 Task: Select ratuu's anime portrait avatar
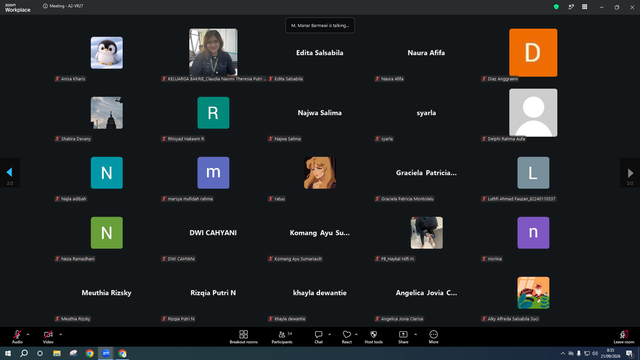[x=320, y=173]
